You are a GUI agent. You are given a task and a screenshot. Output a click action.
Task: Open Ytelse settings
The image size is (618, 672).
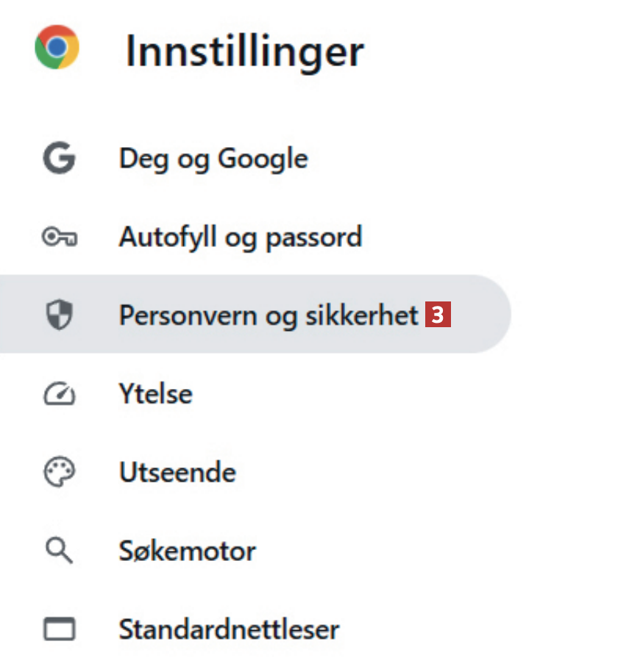[155, 395]
